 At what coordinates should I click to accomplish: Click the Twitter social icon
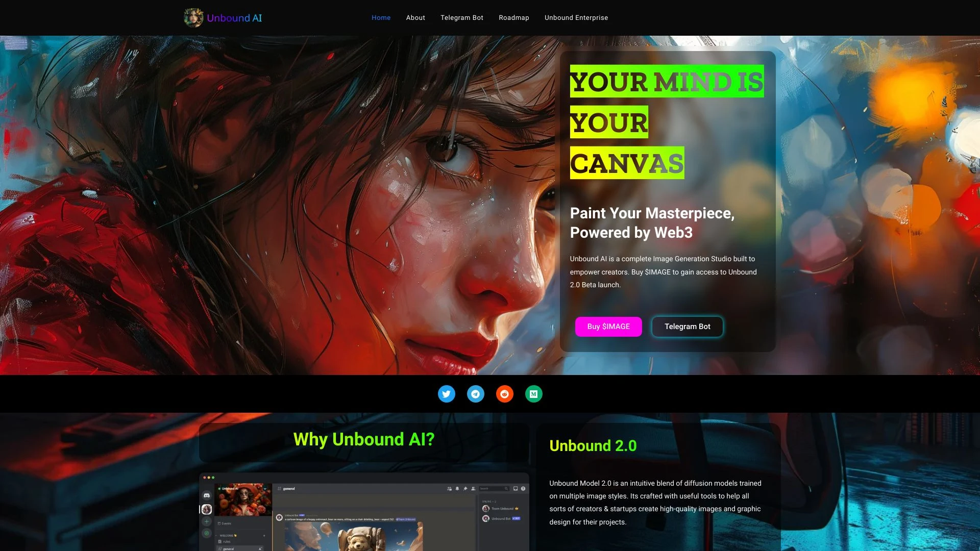pos(446,393)
